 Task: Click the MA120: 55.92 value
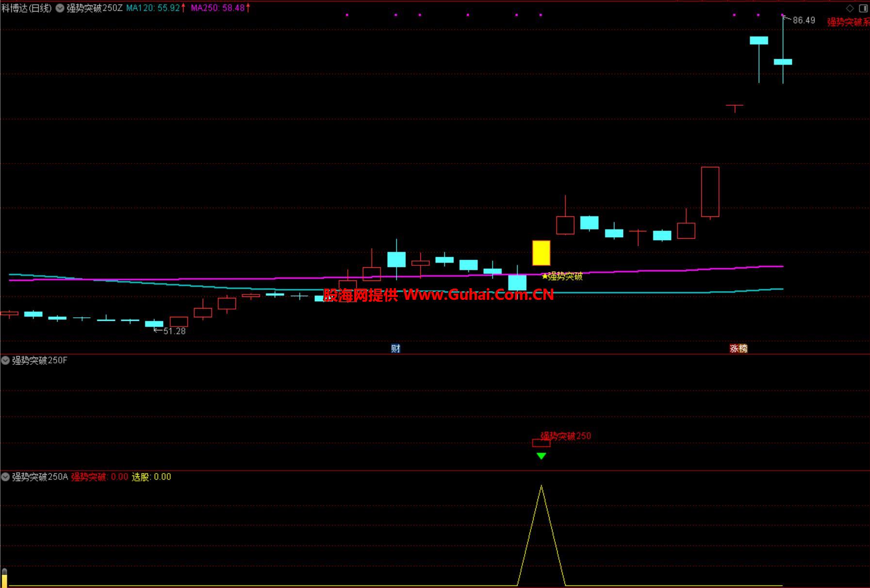(x=153, y=8)
